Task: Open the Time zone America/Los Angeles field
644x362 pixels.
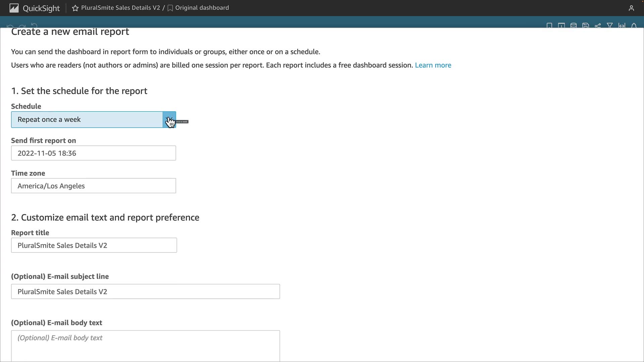Action: tap(93, 186)
